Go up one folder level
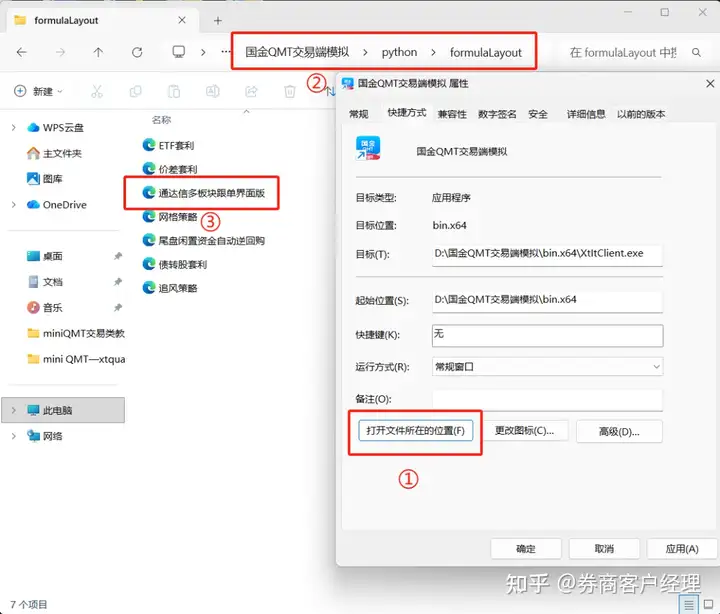The width and height of the screenshot is (720, 614). tap(98, 52)
